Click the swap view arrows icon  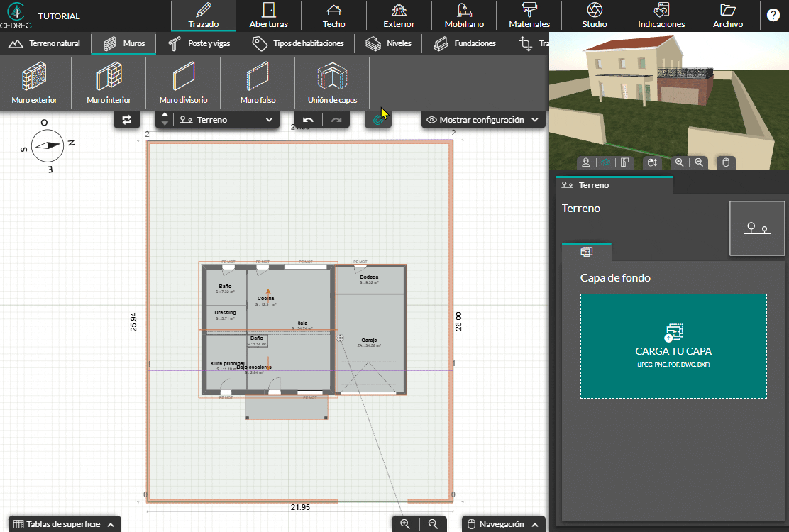(x=127, y=120)
